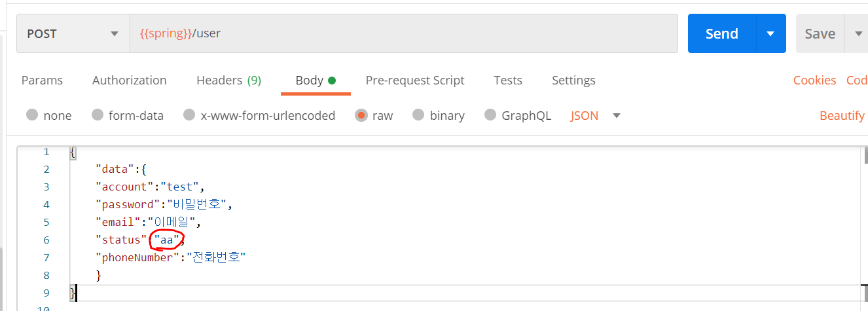
Task: Select the binary body option
Action: point(439,115)
